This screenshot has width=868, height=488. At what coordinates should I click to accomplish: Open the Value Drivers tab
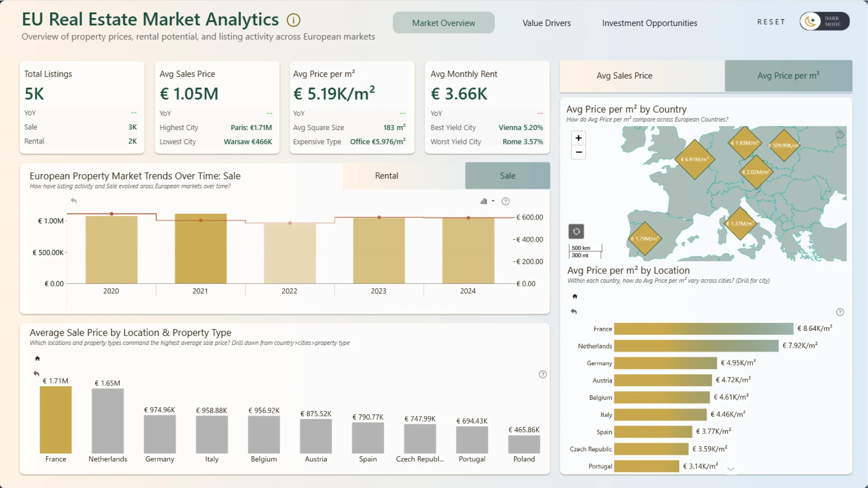click(546, 23)
